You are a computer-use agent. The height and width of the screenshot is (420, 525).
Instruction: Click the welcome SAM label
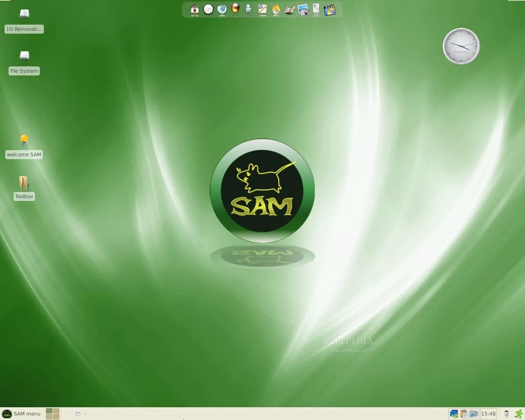coord(24,155)
